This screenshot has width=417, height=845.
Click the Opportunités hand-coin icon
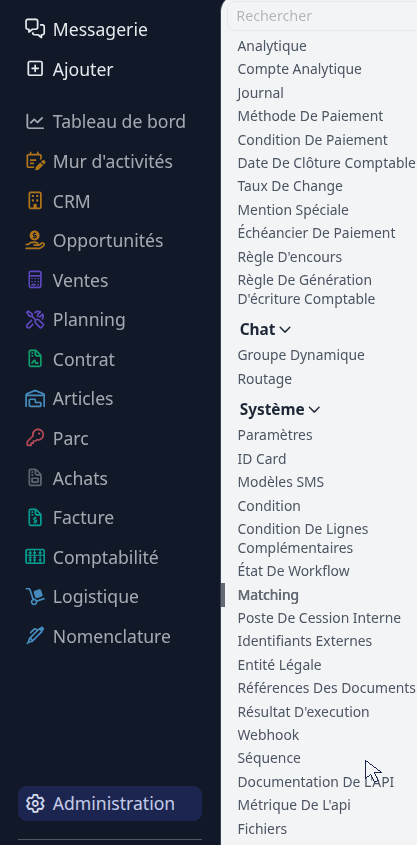35,240
